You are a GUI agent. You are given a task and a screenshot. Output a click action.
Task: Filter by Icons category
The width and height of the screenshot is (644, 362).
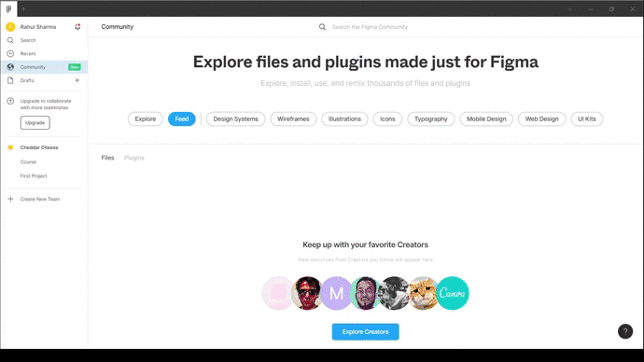click(387, 119)
